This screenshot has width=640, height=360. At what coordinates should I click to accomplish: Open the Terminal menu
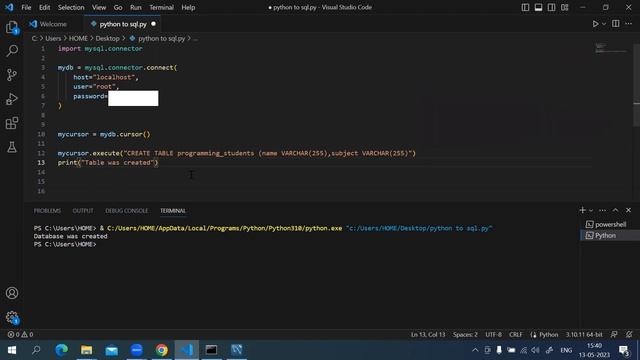pos(161,7)
